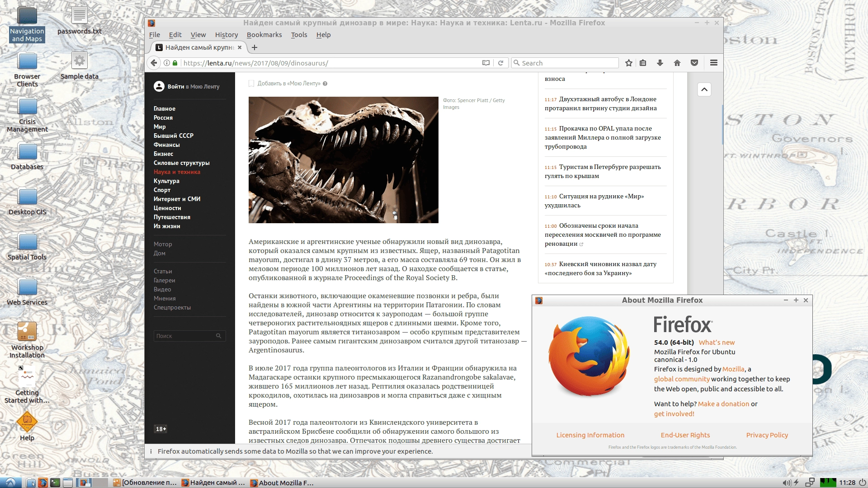This screenshot has width=868, height=488.
Task: Open Sample data desktop icon
Action: 80,66
